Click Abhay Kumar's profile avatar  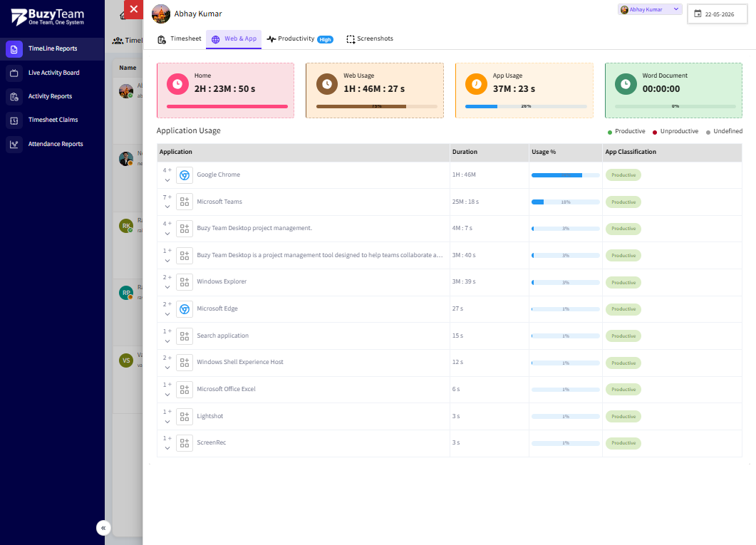(161, 14)
